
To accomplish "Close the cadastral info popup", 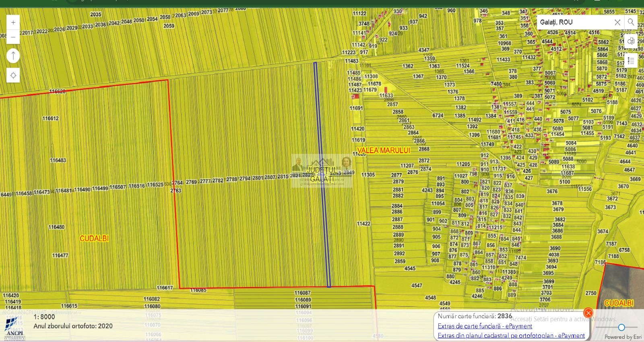I will [588, 313].
